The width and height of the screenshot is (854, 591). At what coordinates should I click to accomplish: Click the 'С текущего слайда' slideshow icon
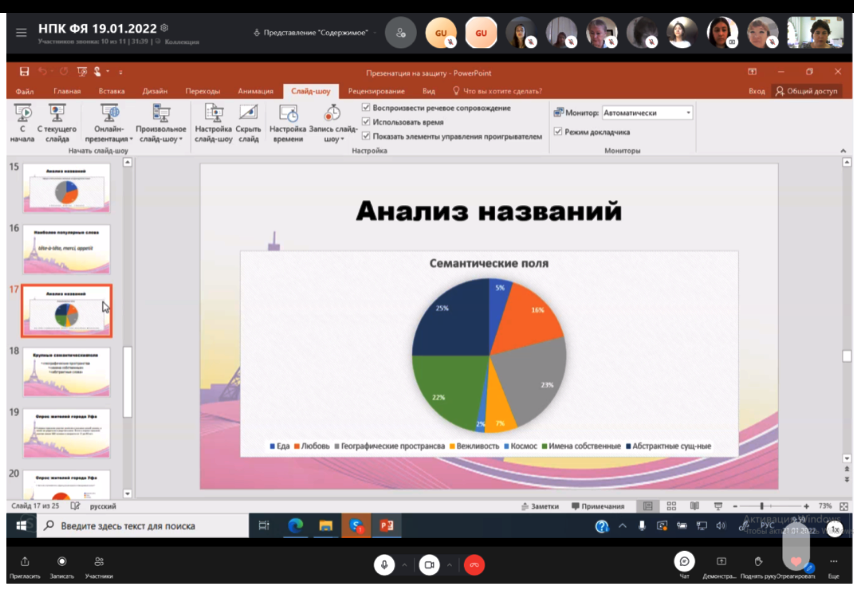click(x=57, y=114)
